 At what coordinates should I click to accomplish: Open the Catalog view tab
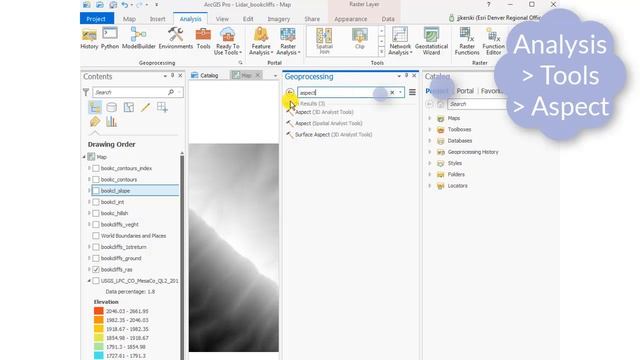[x=205, y=76]
